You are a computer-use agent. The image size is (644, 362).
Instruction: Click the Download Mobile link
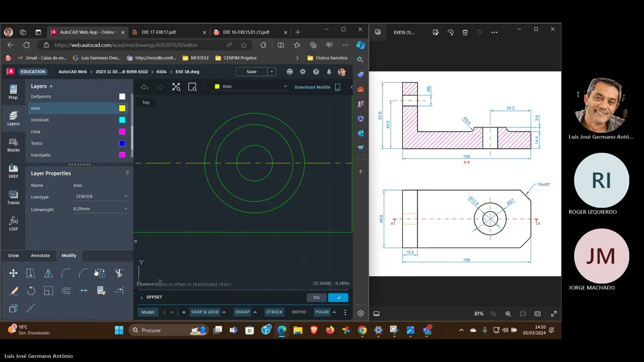click(x=312, y=87)
